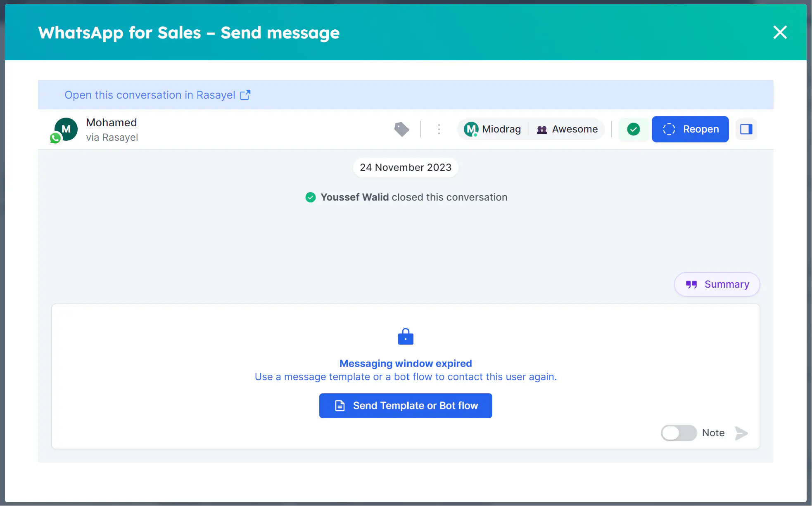The width and height of the screenshot is (812, 506).
Task: Close the Send message dialog
Action: tap(780, 32)
